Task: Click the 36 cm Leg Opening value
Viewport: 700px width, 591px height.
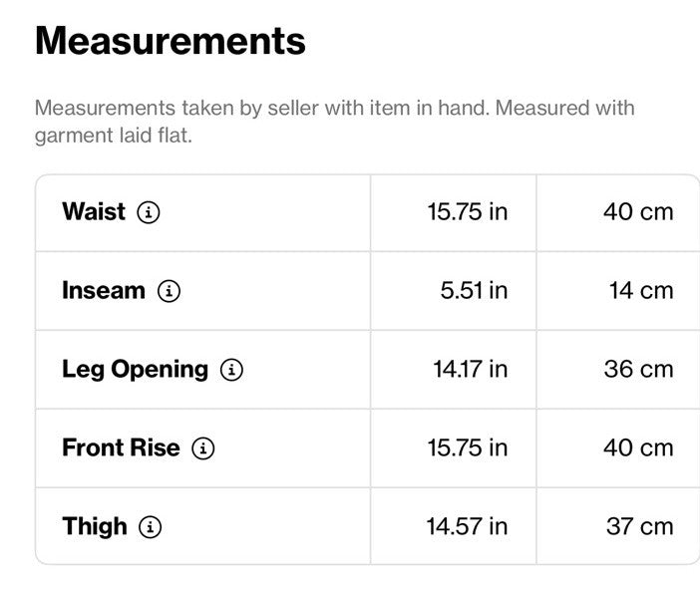Action: [639, 370]
